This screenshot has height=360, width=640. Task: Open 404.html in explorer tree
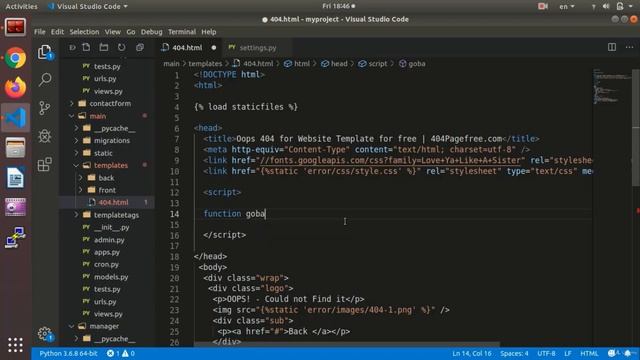click(x=113, y=202)
